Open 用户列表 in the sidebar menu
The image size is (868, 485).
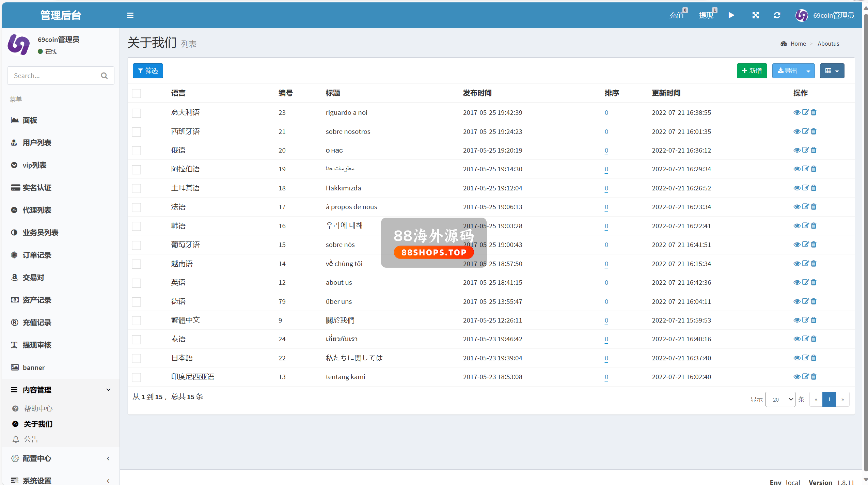(37, 143)
